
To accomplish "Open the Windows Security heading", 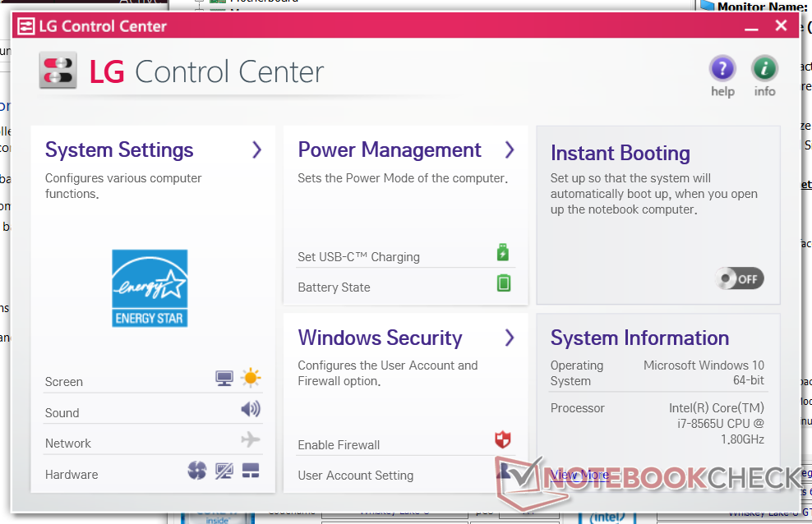I will pyautogui.click(x=380, y=338).
